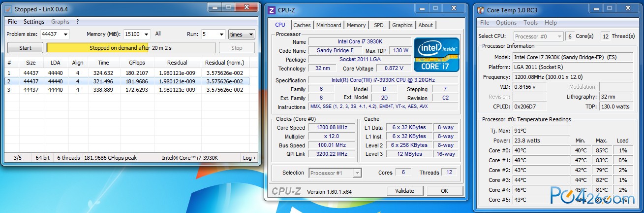Switch to the CPU tab in CPU-Z

pos(280,25)
